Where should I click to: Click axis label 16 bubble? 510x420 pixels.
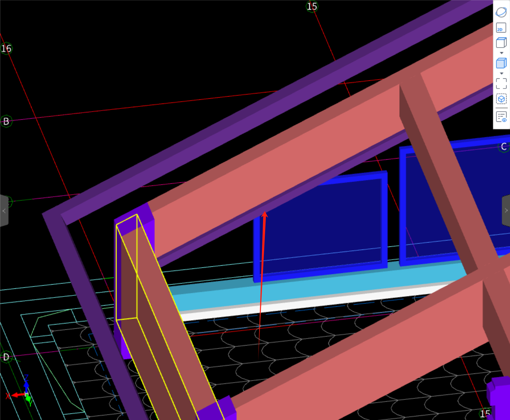click(6, 48)
